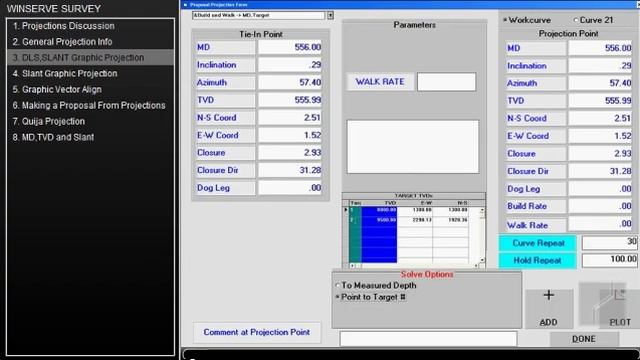This screenshot has height=360, width=640.
Task: Click Tie-In Point Closure value 2.93
Action: [290, 153]
